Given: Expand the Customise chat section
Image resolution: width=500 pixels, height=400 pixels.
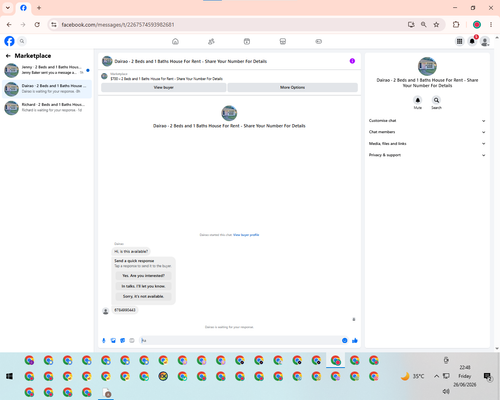Looking at the screenshot, I should [x=427, y=121].
